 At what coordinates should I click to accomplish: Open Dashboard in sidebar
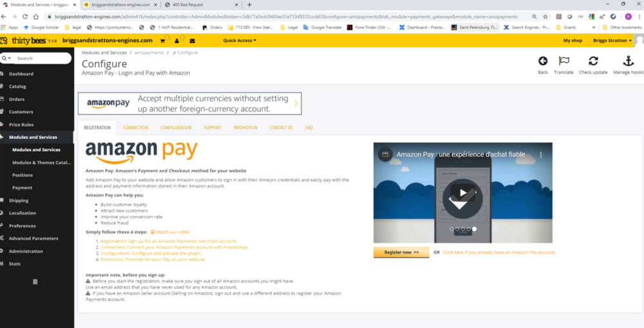point(21,74)
